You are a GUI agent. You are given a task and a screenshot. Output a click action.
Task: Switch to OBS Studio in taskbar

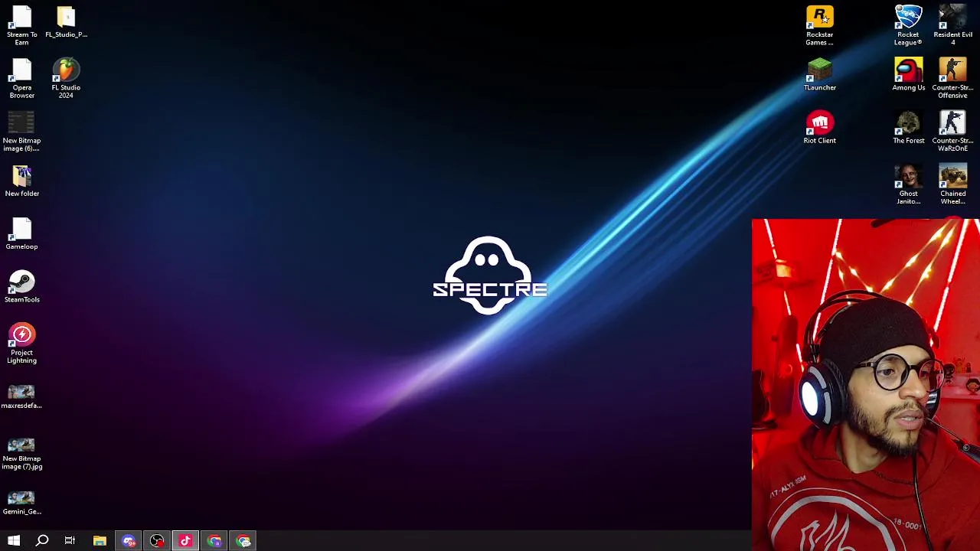point(157,541)
